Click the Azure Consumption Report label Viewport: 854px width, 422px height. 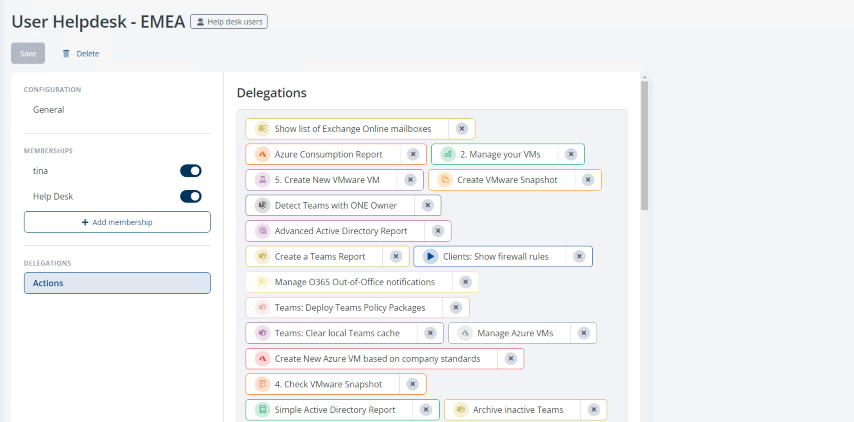(x=328, y=155)
